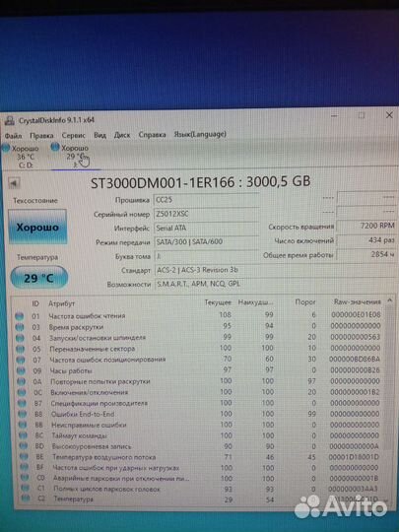
Task: Click the 29 °C temperature button
Action: tap(39, 278)
